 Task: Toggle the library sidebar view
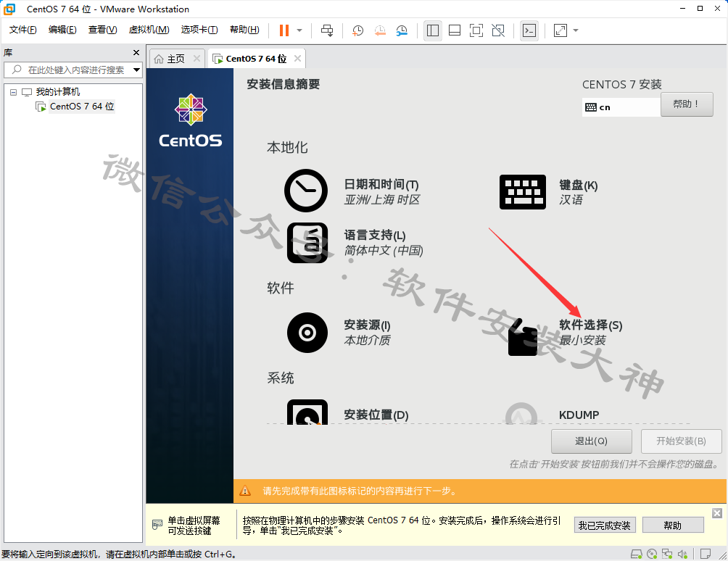433,30
